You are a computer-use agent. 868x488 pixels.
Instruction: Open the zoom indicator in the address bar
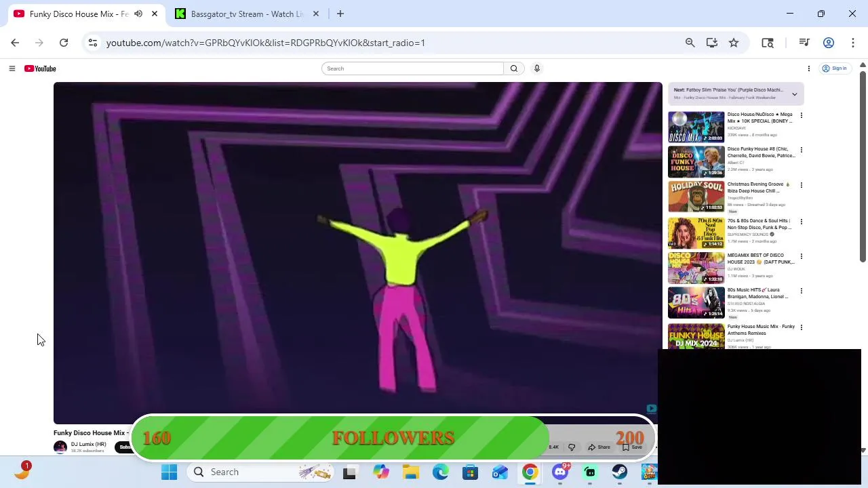pos(690,43)
